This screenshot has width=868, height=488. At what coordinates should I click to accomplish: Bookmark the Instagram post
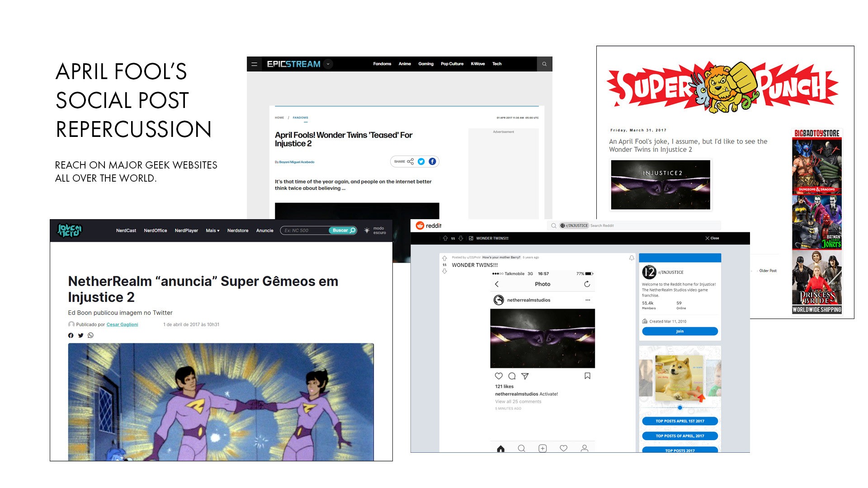coord(588,376)
